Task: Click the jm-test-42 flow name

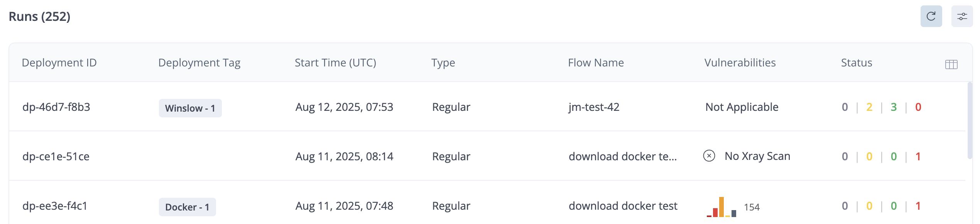Action: click(594, 107)
